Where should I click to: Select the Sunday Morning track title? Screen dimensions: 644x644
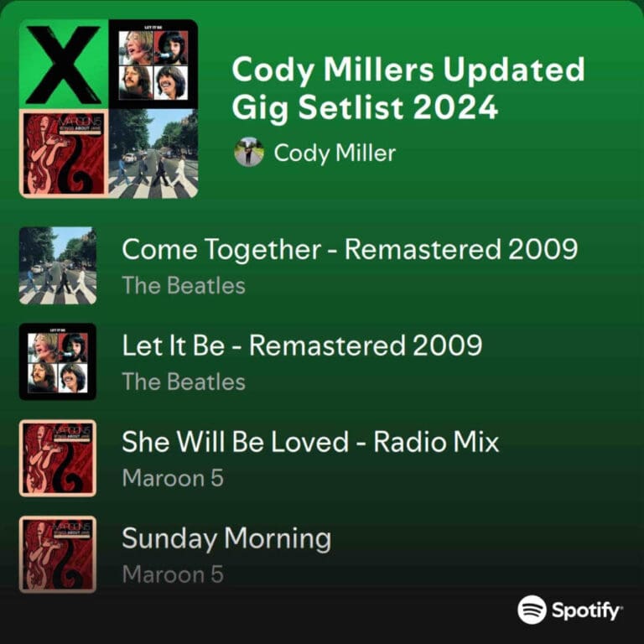point(226,539)
